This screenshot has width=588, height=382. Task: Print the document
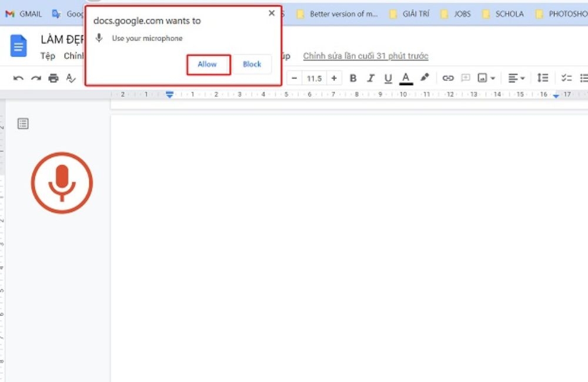(54, 78)
